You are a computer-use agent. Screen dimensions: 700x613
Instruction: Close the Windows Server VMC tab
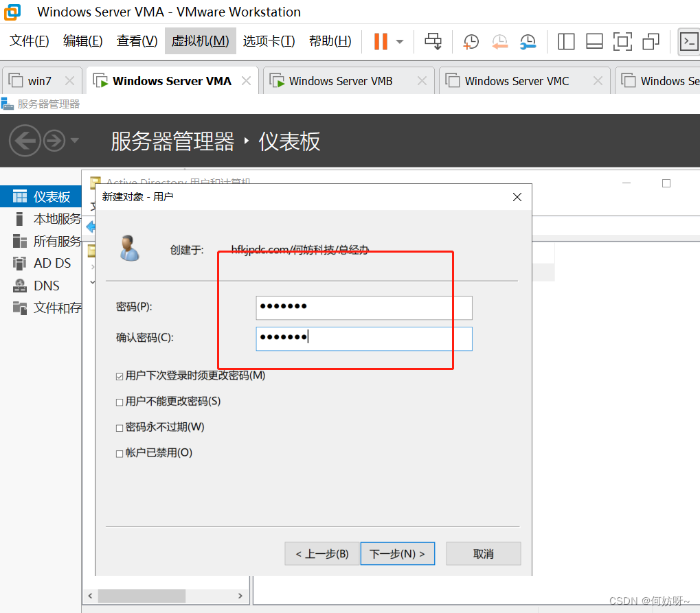pyautogui.click(x=598, y=81)
